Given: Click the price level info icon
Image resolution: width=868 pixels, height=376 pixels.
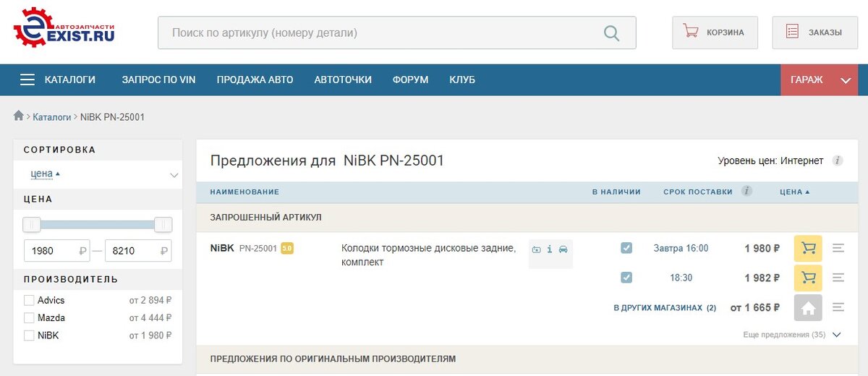Looking at the screenshot, I should [x=838, y=161].
